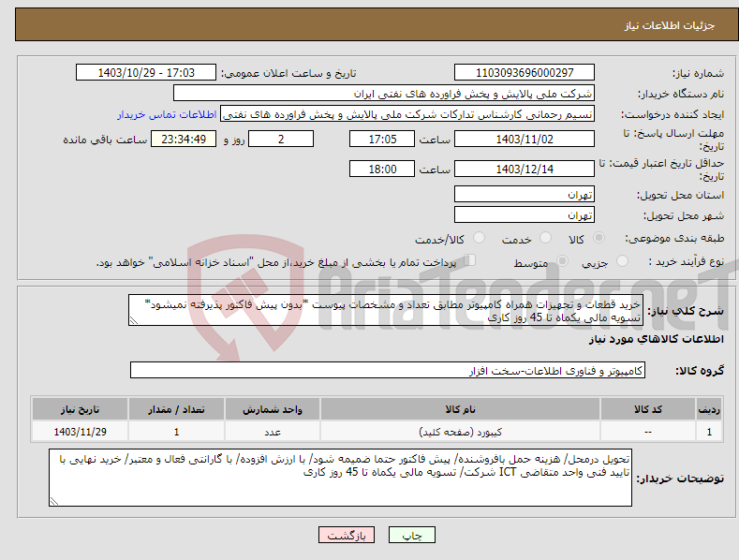Click the بازگشت (back) button

point(347,535)
